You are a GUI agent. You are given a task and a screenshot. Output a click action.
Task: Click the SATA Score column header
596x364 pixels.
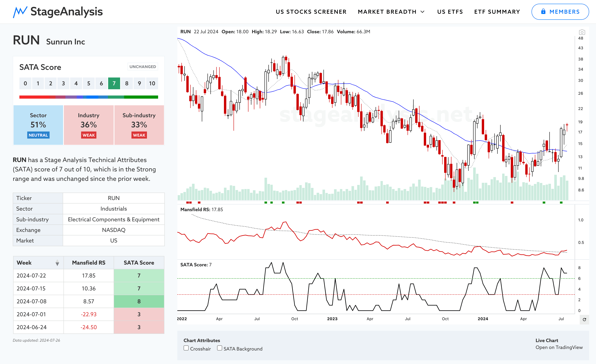coord(139,263)
